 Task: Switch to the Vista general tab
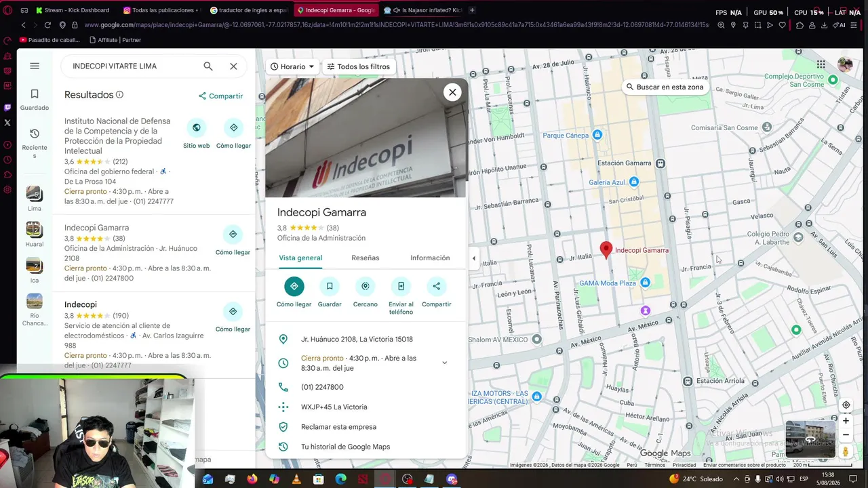coord(300,258)
